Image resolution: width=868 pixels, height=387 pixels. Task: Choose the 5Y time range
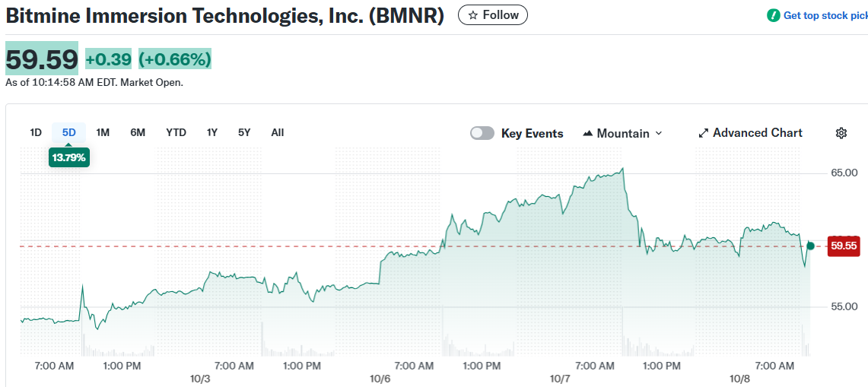[x=244, y=132]
